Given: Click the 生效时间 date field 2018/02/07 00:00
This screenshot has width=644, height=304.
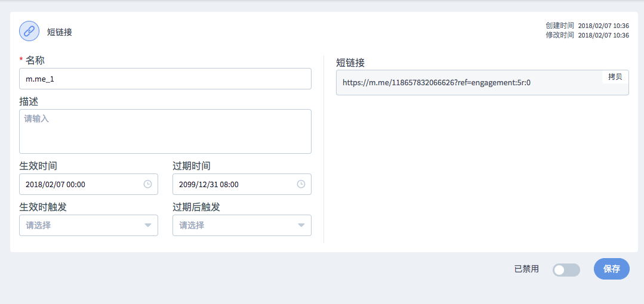Looking at the screenshot, I should 89,184.
